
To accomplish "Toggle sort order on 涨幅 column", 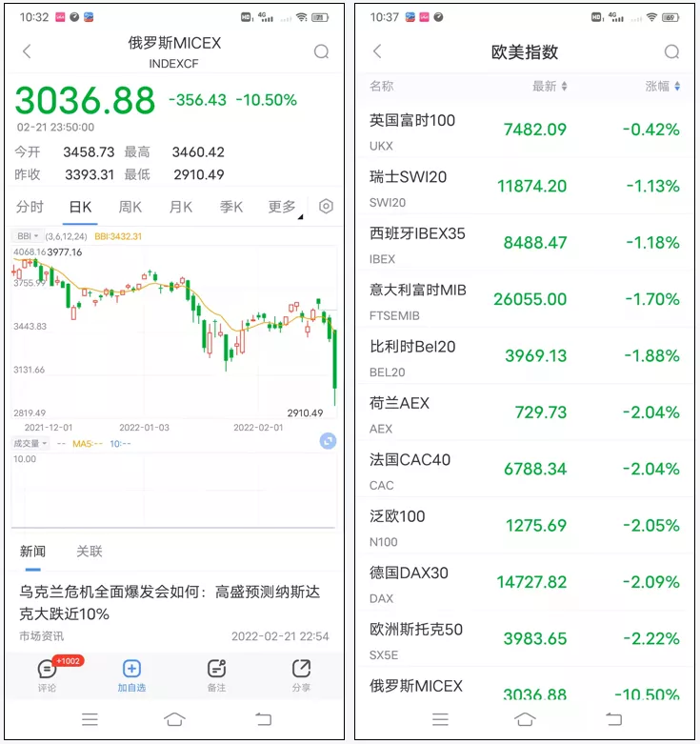I will tap(663, 87).
